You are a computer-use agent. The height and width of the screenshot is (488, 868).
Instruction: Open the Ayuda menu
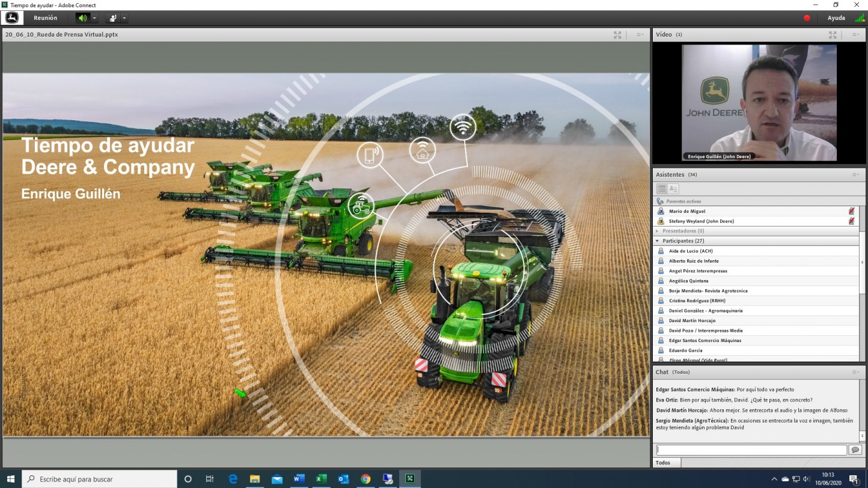point(836,18)
